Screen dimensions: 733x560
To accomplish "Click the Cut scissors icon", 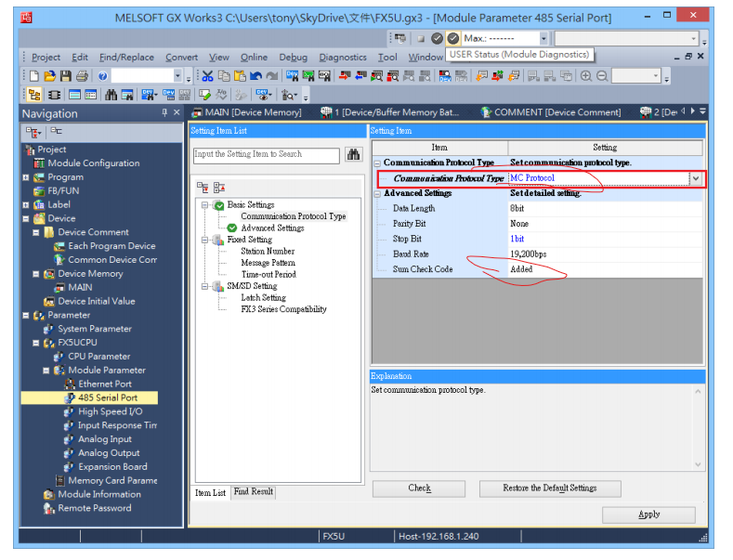I will 208,76.
